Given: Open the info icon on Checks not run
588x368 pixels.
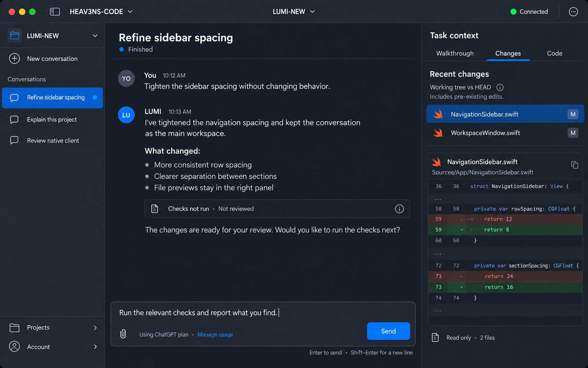Looking at the screenshot, I should [x=399, y=209].
